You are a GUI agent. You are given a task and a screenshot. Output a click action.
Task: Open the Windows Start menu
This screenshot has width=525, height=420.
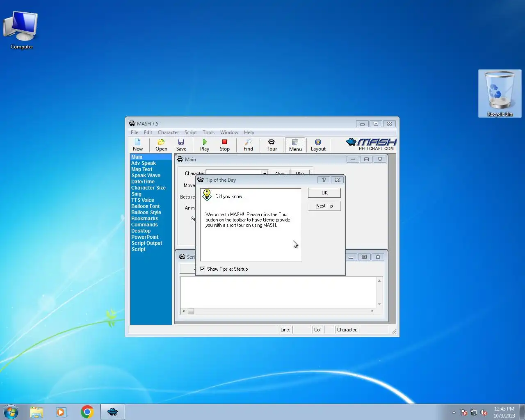pos(11,412)
